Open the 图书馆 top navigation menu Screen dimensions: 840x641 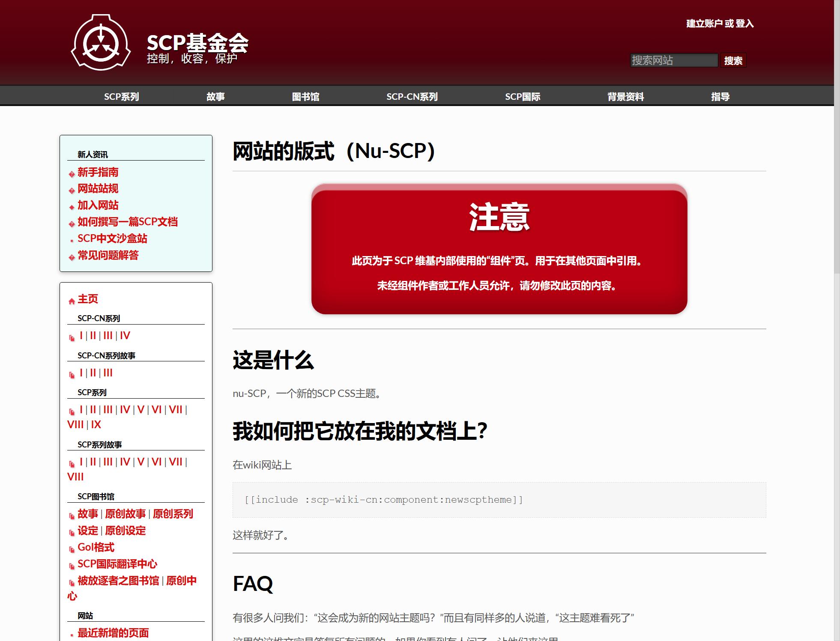coord(305,97)
